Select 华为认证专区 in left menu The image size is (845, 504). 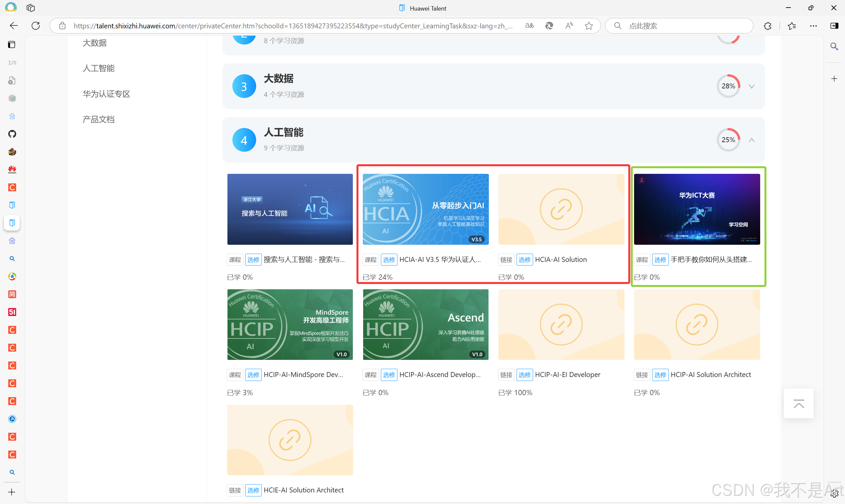pyautogui.click(x=106, y=94)
